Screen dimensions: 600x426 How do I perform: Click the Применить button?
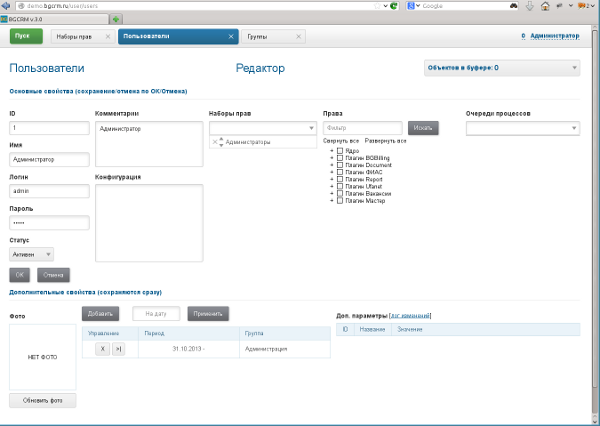coord(208,314)
